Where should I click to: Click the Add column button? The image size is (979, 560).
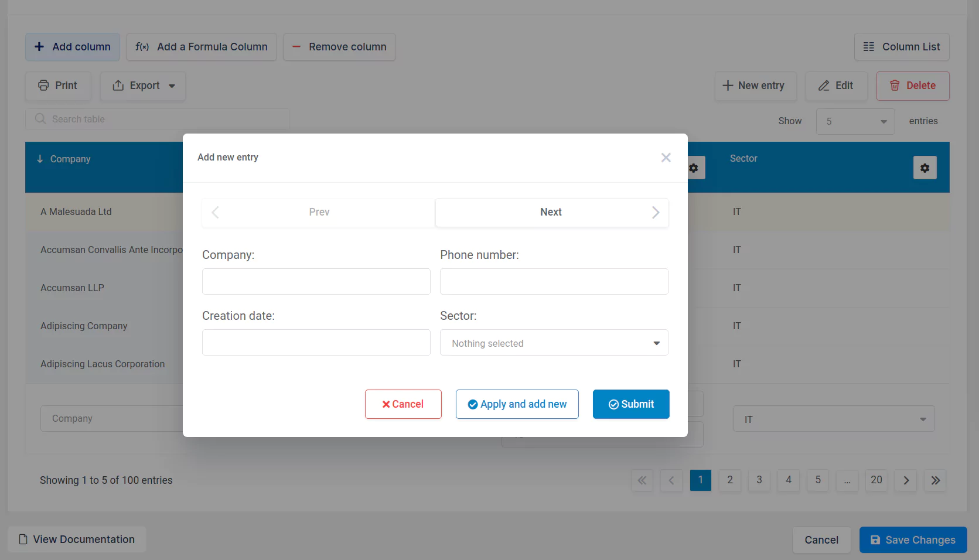73,47
